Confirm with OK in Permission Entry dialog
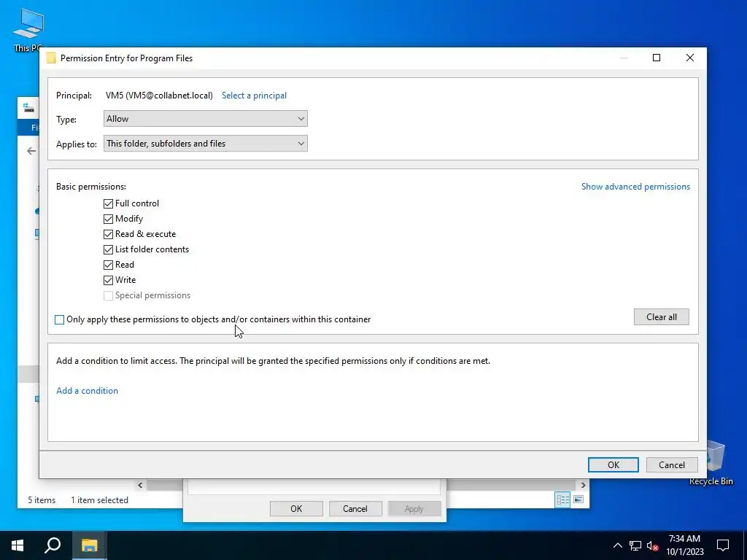Screen dimensions: 747x560 coord(613,464)
